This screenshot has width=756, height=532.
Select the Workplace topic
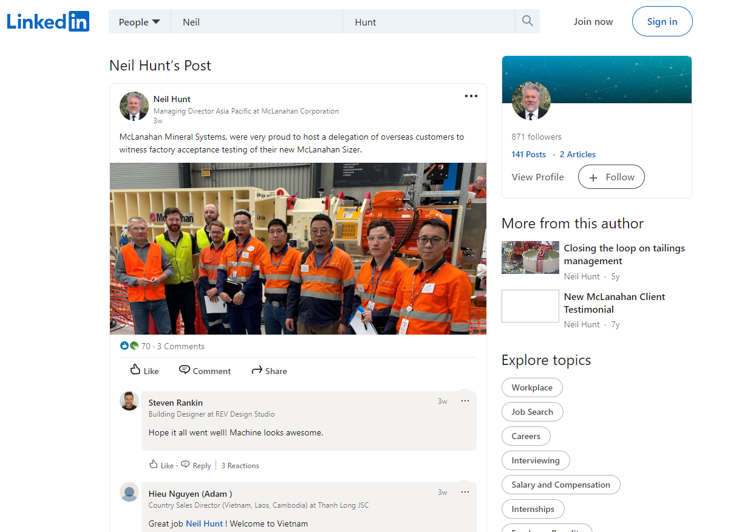pyautogui.click(x=532, y=387)
